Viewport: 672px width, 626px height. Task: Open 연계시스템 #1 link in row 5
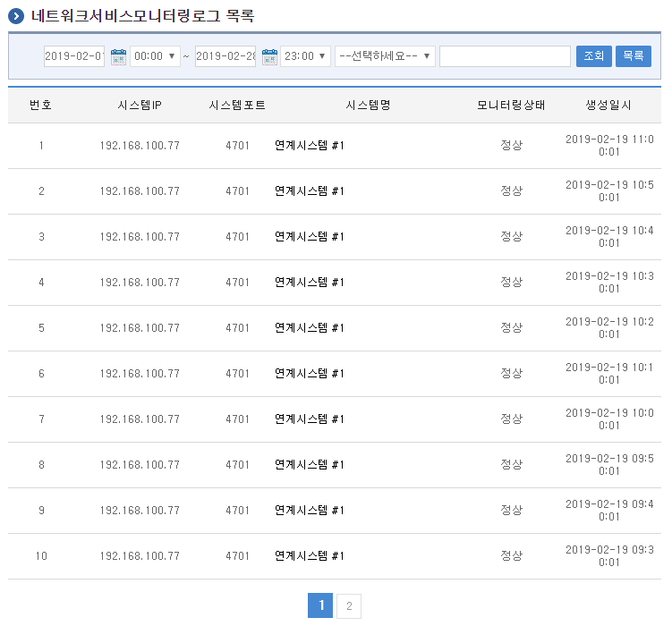310,328
